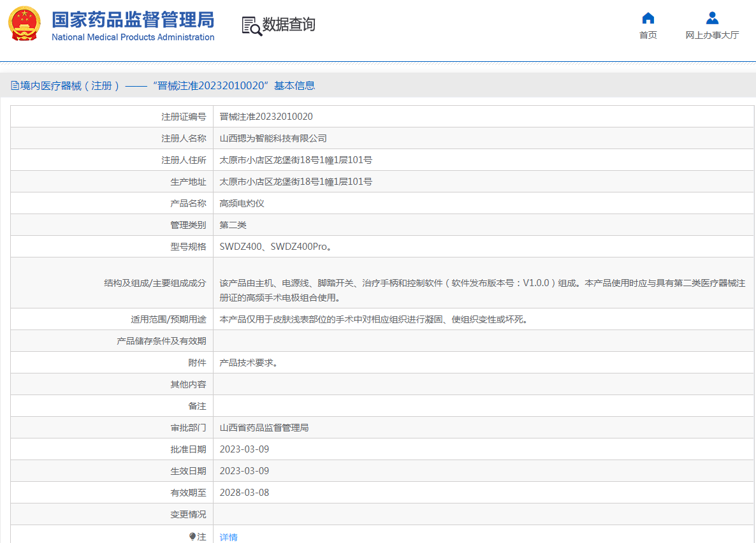
Task: Click model specification SWDZ400、SWDZ400Pro
Action: tap(275, 247)
